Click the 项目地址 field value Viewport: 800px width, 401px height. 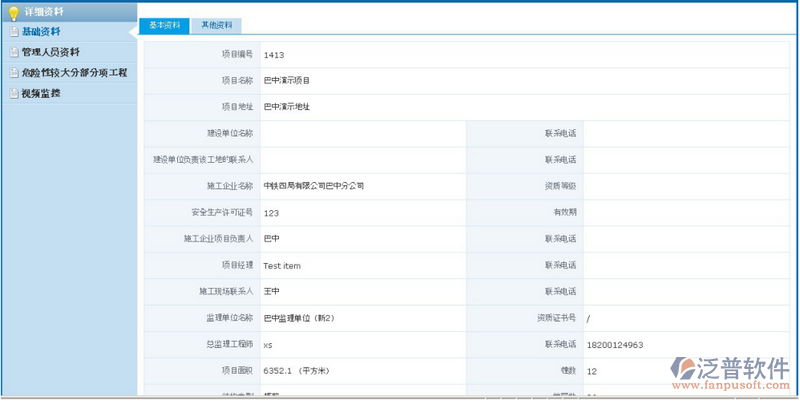(287, 106)
